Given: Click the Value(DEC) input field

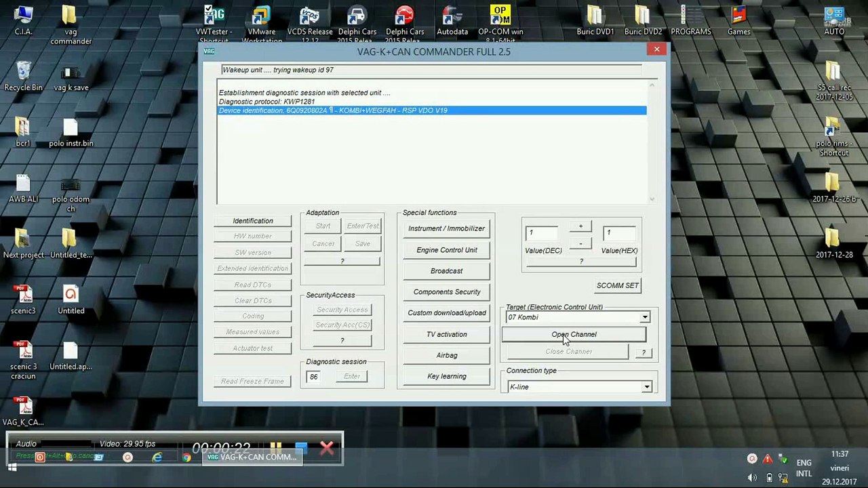Looking at the screenshot, I should point(542,233).
